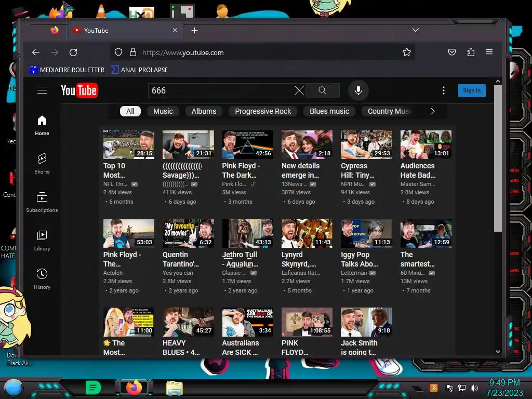Open the YouTube hamburger guide menu
Viewport: 532px width, 399px height.
pos(42,90)
